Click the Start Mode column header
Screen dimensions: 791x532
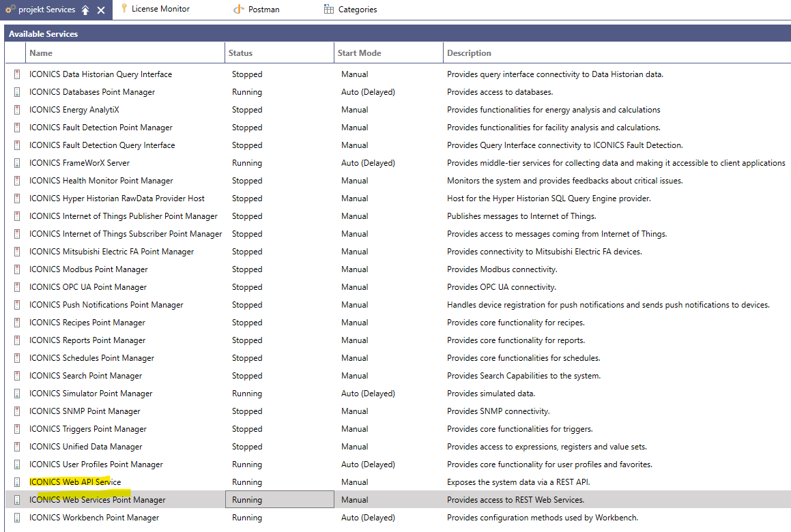pos(359,53)
